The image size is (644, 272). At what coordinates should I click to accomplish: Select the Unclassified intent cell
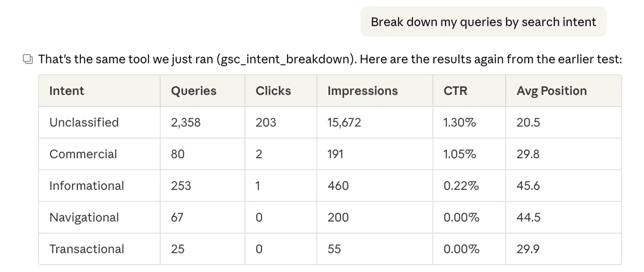[x=84, y=122]
